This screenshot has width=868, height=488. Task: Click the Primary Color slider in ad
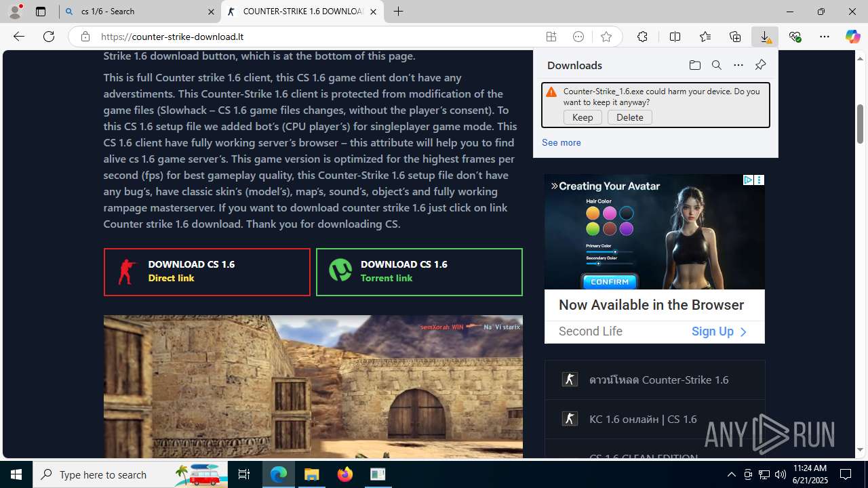click(x=610, y=251)
